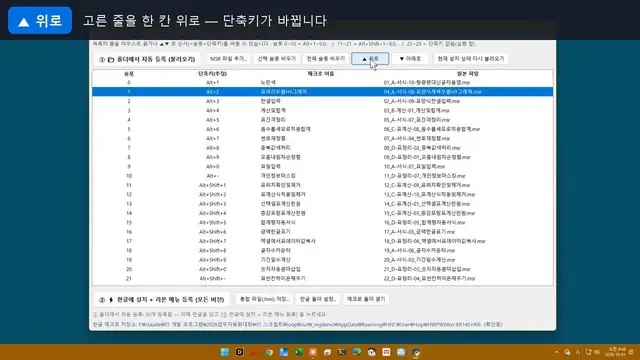640x360 pixels.
Task: Select macro '계산및합계' in the Alt+4 row
Action: tap(273, 111)
